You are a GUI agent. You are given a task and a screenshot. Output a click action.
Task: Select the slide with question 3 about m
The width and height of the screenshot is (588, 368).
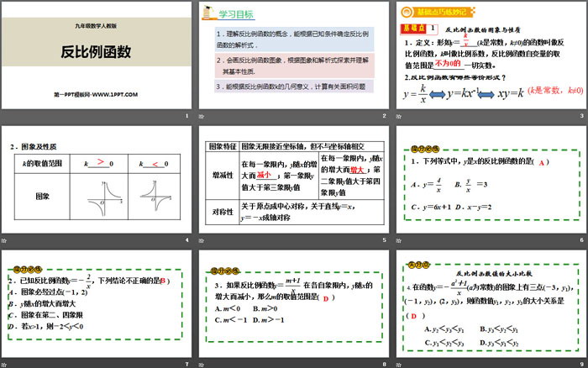coord(294,304)
